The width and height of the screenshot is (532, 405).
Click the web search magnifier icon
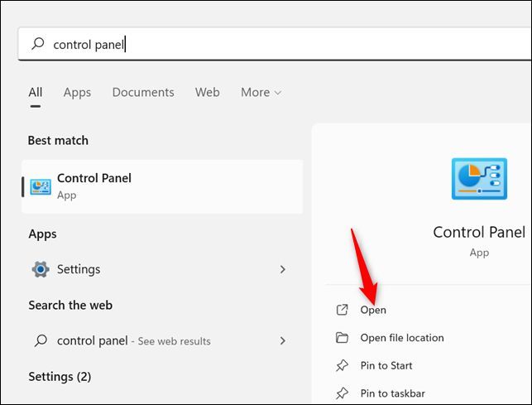tap(40, 340)
